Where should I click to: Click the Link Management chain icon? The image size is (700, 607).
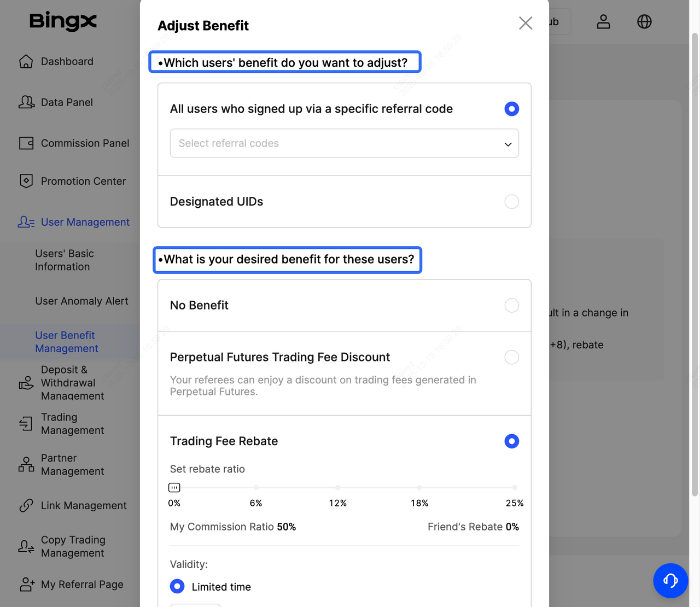tap(26, 506)
